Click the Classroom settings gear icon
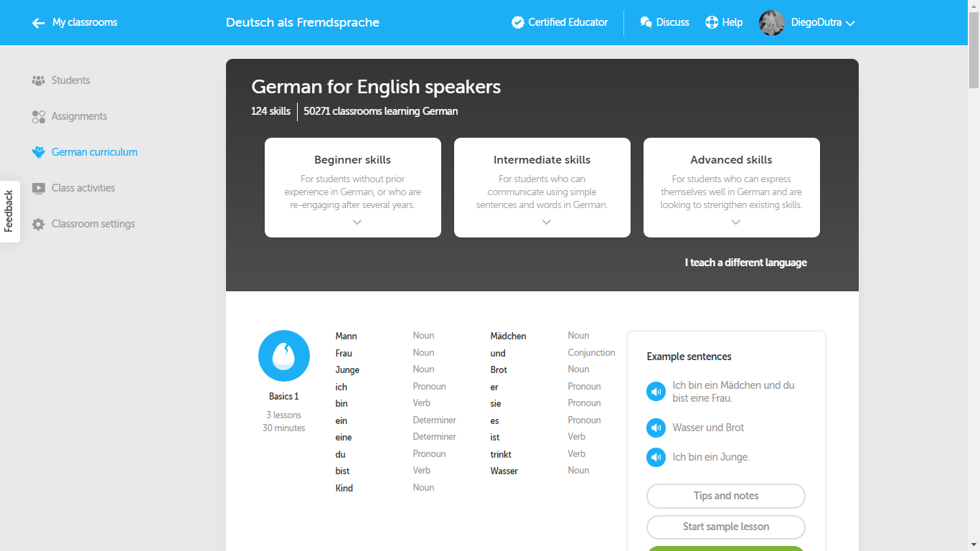 point(38,223)
